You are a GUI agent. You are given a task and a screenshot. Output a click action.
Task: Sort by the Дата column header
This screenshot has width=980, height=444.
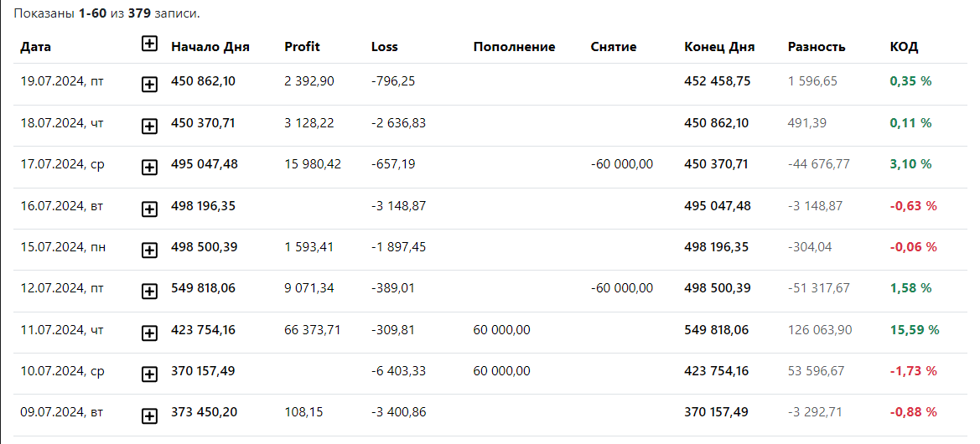[35, 47]
